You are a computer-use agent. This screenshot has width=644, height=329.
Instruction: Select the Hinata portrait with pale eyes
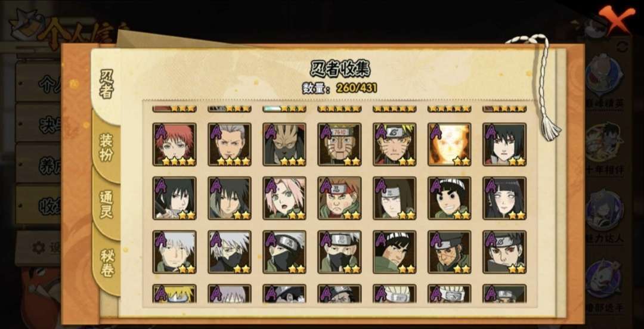504,198
